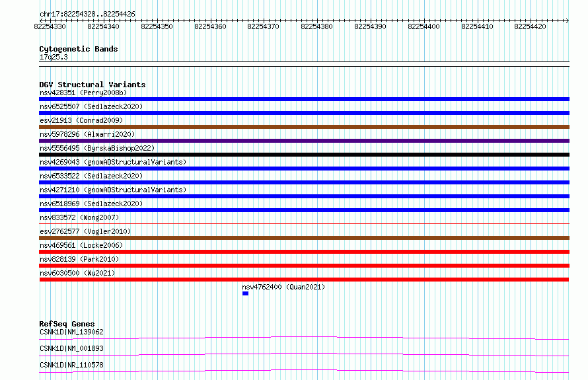Image resolution: width=588 pixels, height=380 pixels.
Task: Click the blue bar under nsv6525507
Action: tap(304, 113)
